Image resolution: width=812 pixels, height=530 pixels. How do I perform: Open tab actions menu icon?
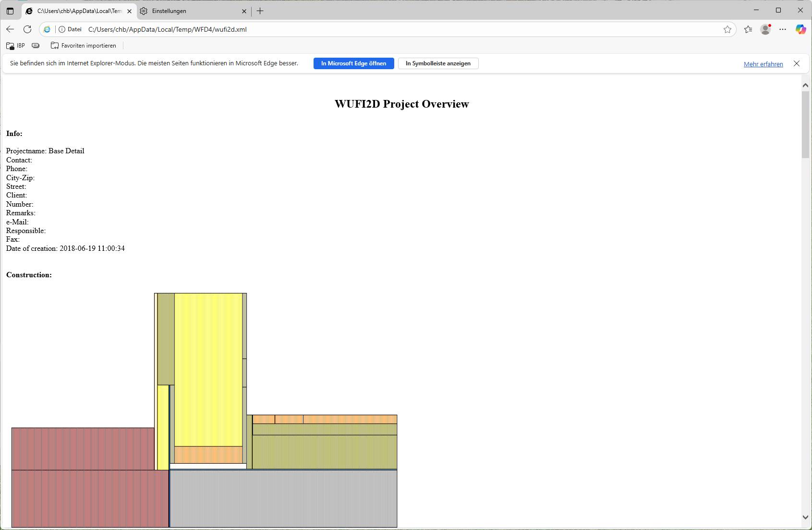point(10,11)
